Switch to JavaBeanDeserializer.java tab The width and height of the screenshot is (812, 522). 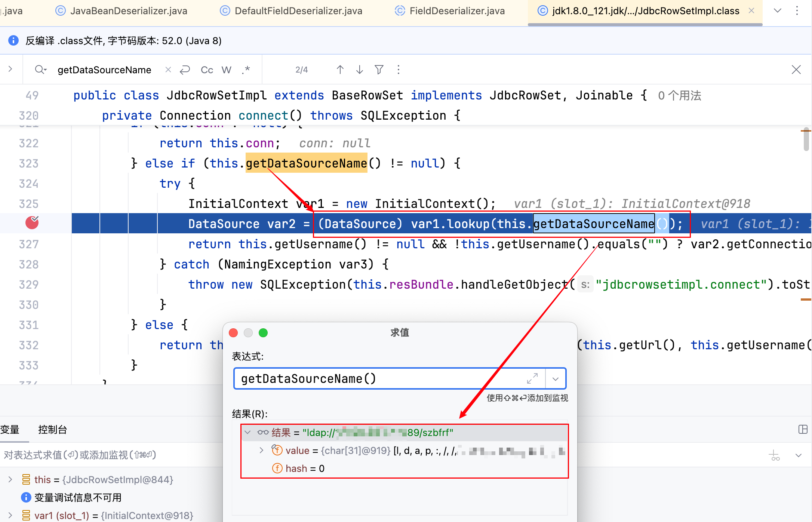tap(129, 11)
